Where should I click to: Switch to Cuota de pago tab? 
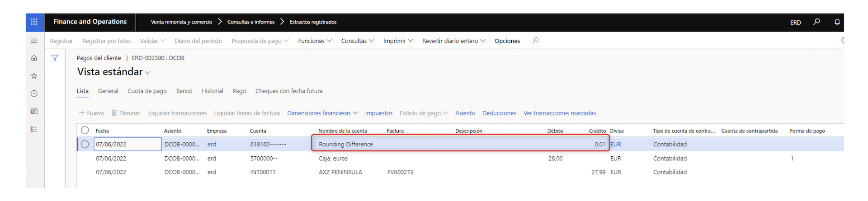pos(147,91)
